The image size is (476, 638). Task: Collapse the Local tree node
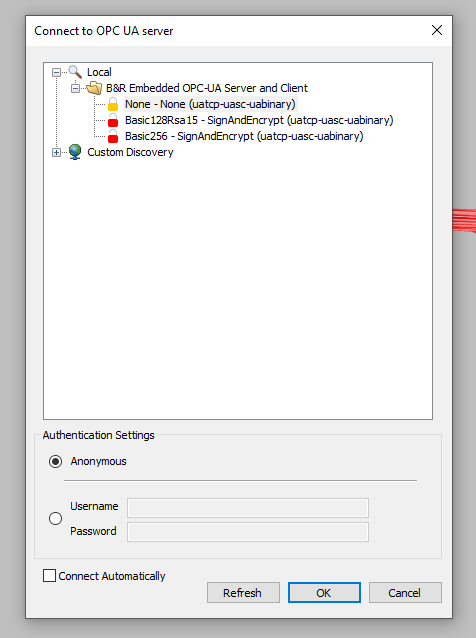coord(56,72)
